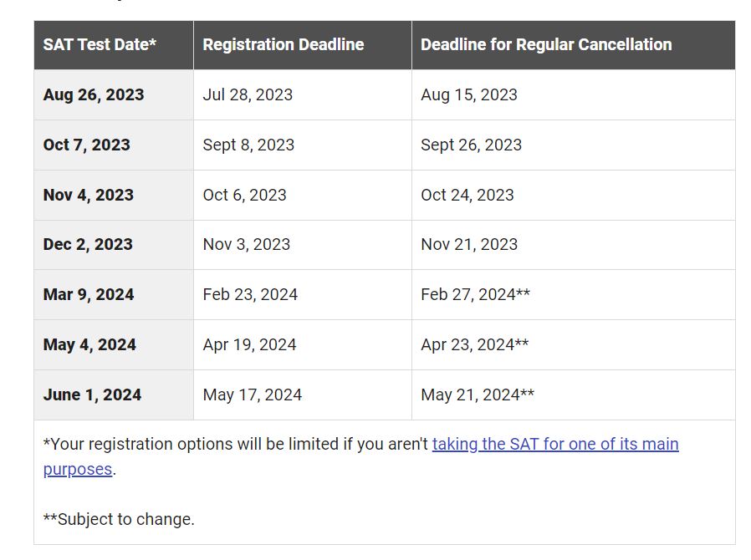Click the May 17, 2024 registration deadline
The width and height of the screenshot is (751, 560).
253,395
